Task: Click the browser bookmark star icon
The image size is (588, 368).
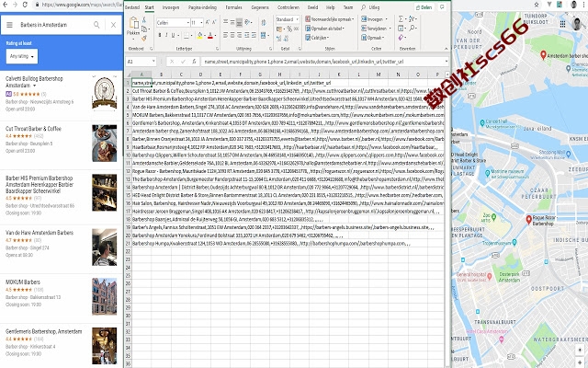Action: [x=537, y=5]
